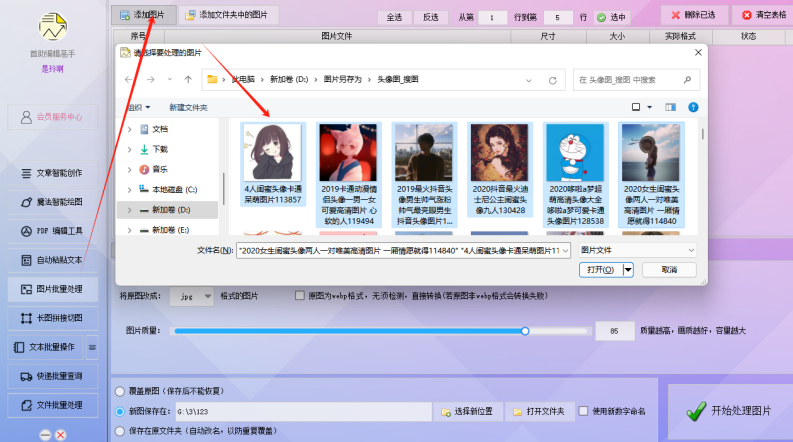Viewport: 793px width, 442px height.
Task: Select thumbnail 2020女生闺蜜头像 114840
Action: 651,174
